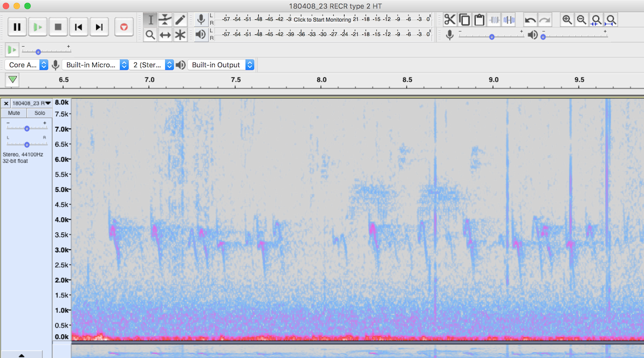Open the Built-in Microphone device dropdown
Viewport: 644px width, 358px height.
[x=96, y=65]
